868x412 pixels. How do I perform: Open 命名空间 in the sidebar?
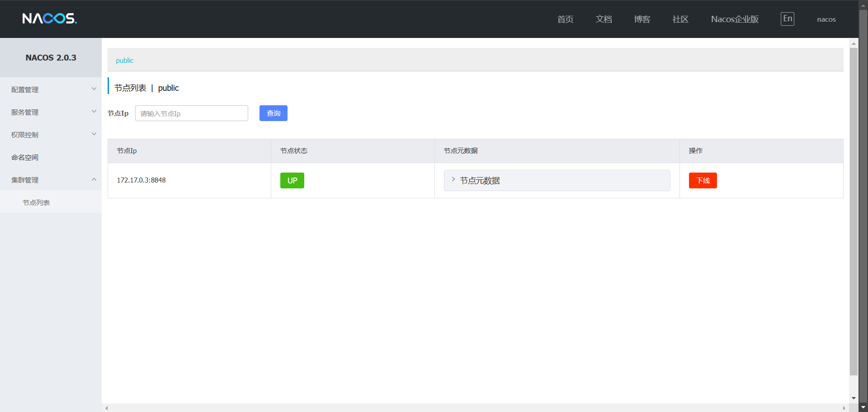click(x=51, y=157)
